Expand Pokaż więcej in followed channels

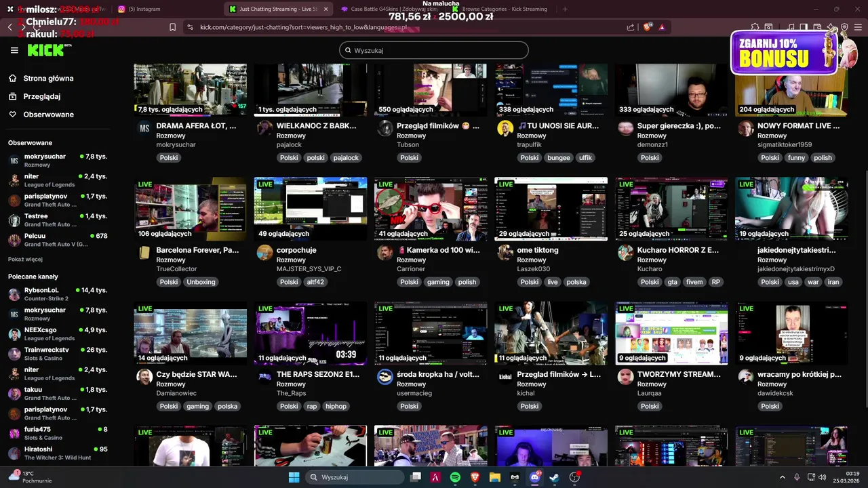click(25, 259)
